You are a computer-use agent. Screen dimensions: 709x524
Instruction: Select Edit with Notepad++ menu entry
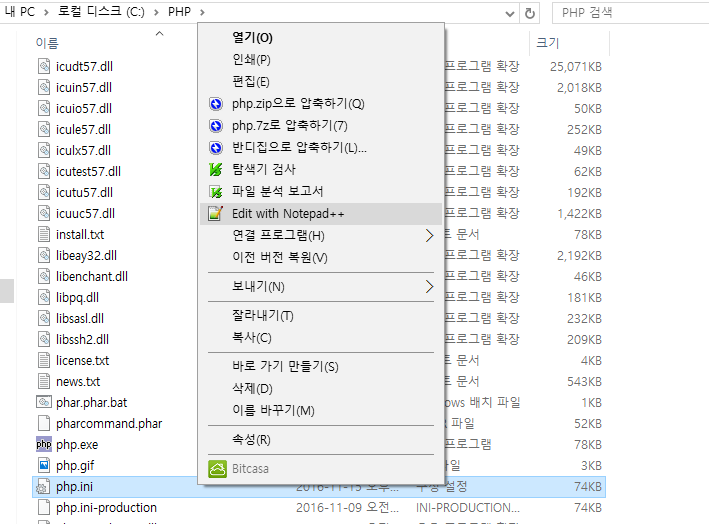[321, 214]
